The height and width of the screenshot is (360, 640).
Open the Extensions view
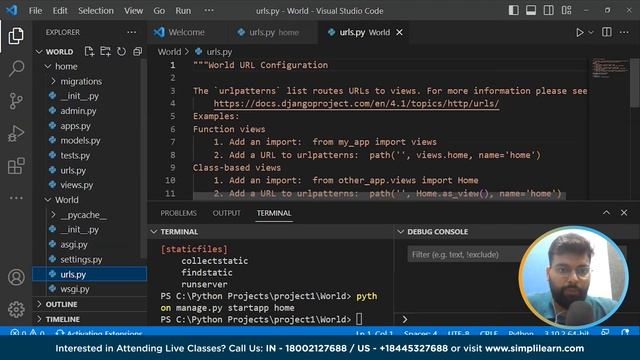pyautogui.click(x=16, y=166)
